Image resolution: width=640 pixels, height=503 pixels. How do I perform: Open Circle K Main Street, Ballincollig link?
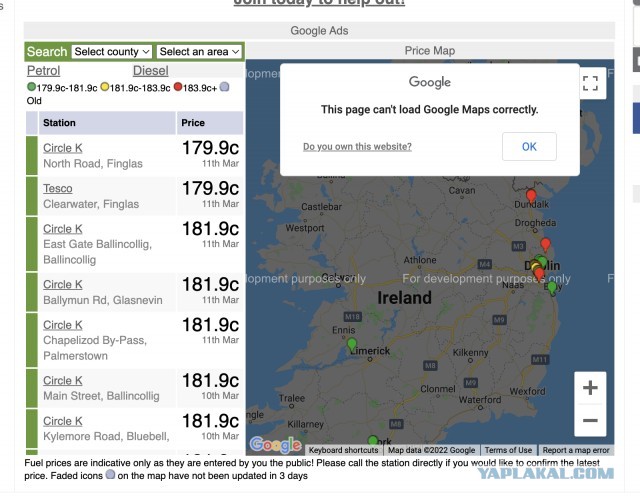coord(63,381)
